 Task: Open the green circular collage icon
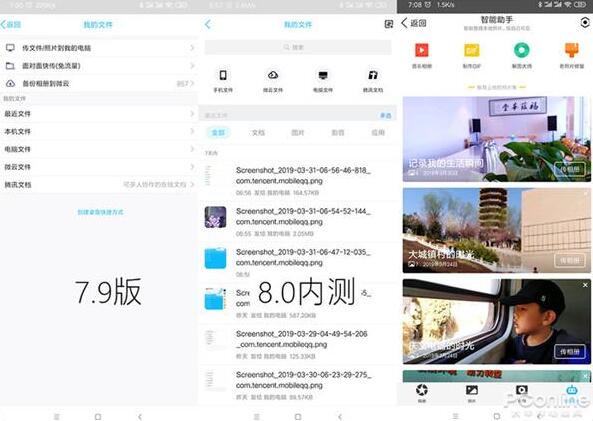[x=522, y=50]
